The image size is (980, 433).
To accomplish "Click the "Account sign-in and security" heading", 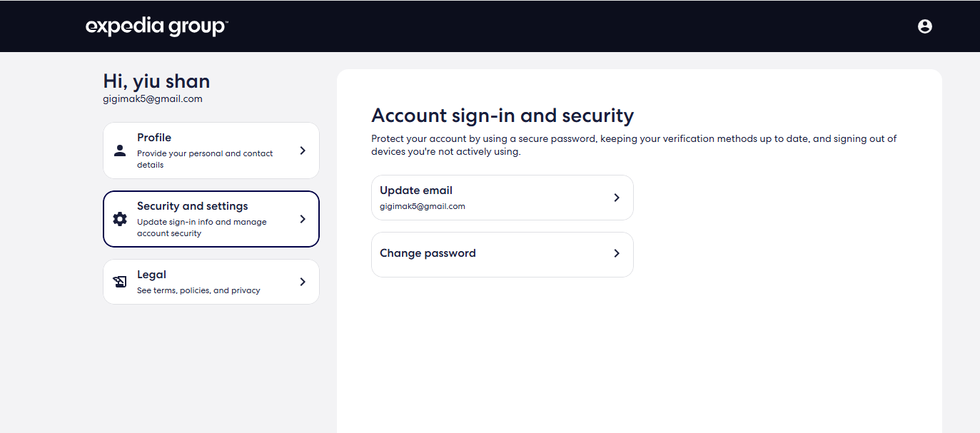I will 502,116.
